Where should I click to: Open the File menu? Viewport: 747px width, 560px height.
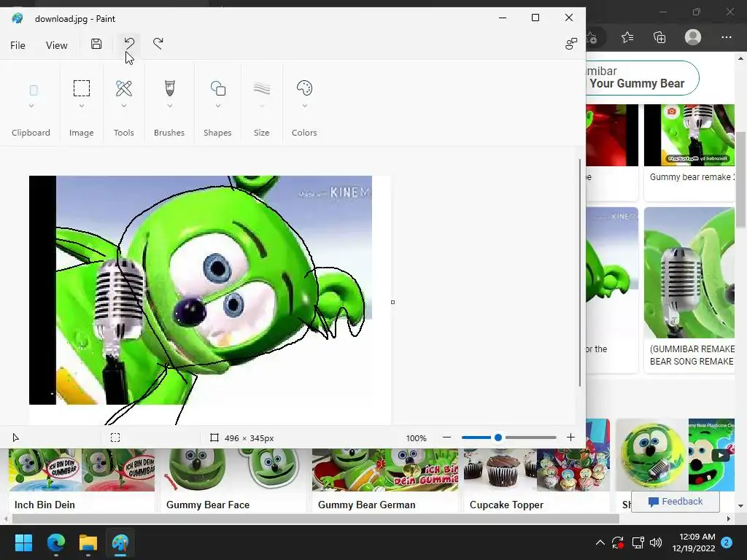point(18,45)
